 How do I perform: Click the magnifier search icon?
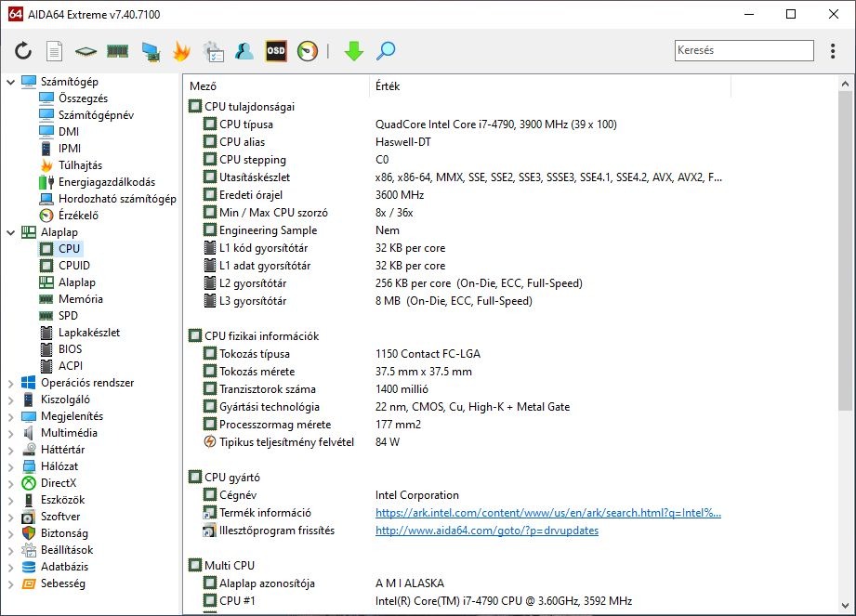tap(385, 51)
